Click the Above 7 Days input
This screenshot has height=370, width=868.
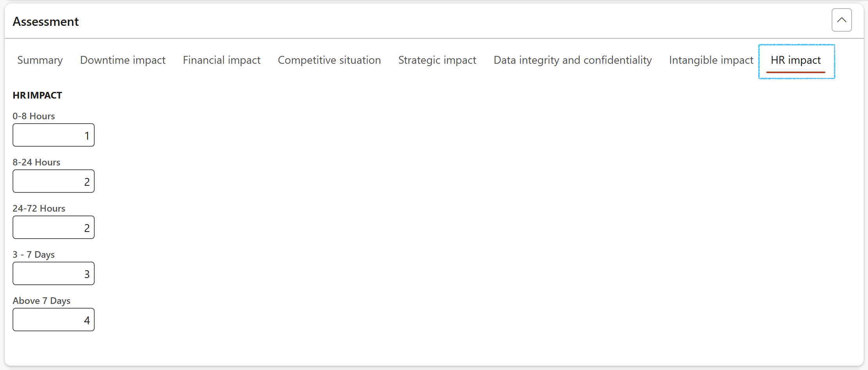pyautogui.click(x=54, y=320)
